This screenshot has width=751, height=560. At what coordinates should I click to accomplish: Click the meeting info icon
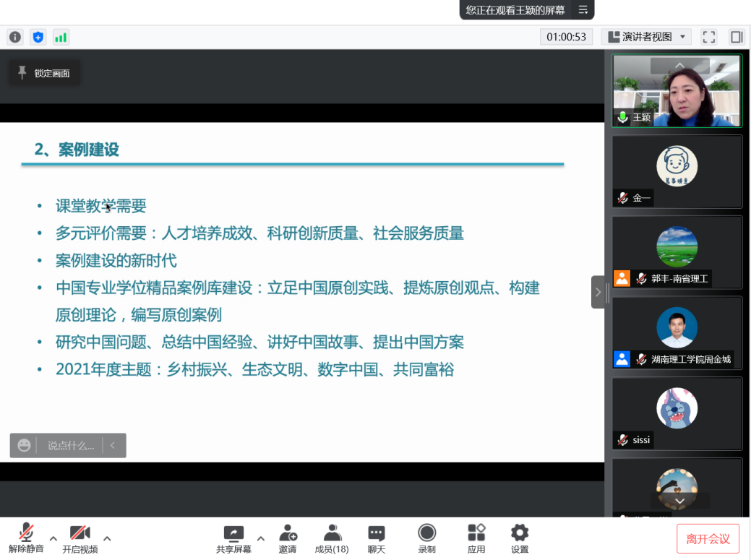click(15, 37)
